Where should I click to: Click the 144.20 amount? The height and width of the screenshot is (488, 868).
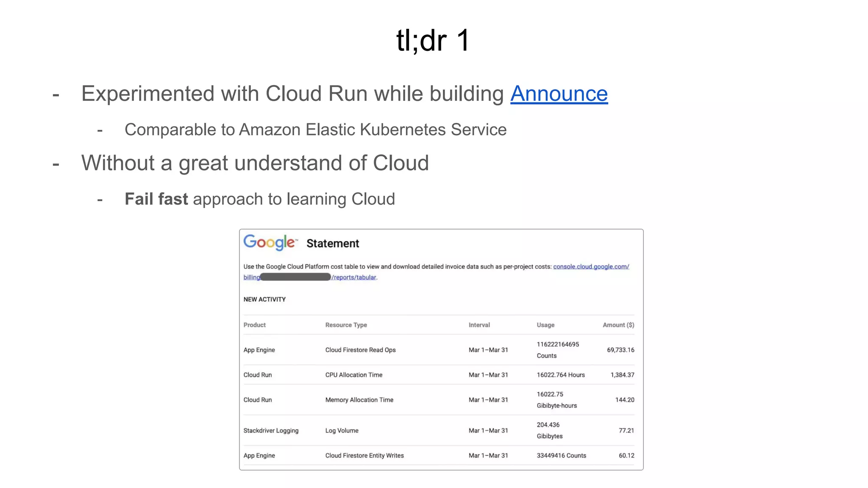coord(625,400)
